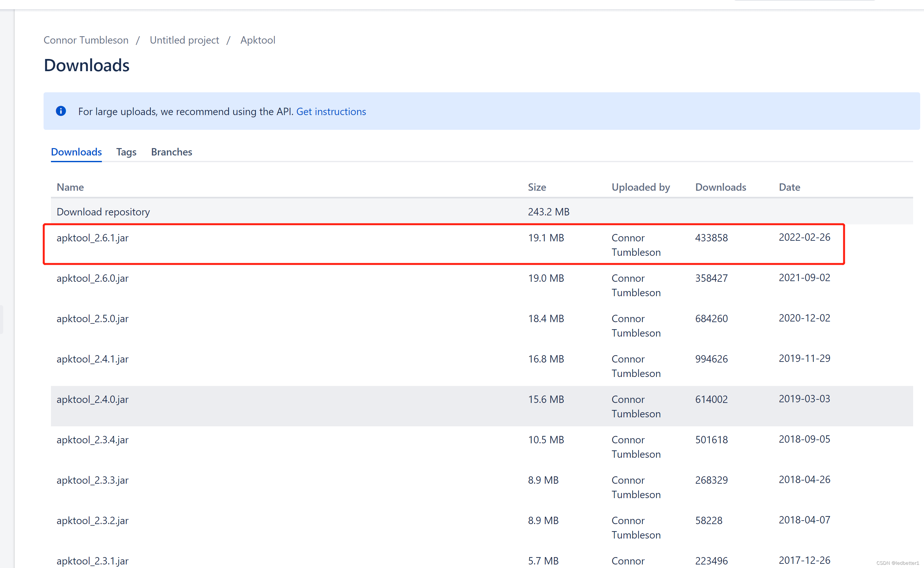The width and height of the screenshot is (924, 568).
Task: Click the 433858 downloads count
Action: 711,238
